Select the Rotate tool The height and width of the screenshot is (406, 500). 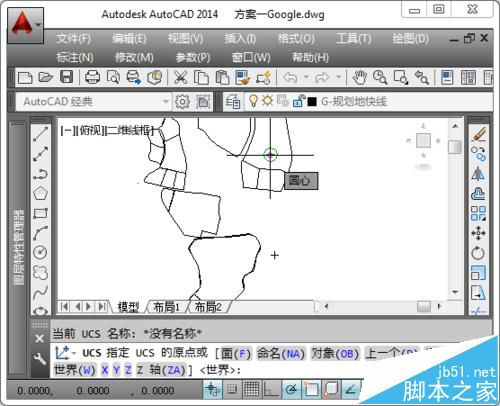click(479, 253)
